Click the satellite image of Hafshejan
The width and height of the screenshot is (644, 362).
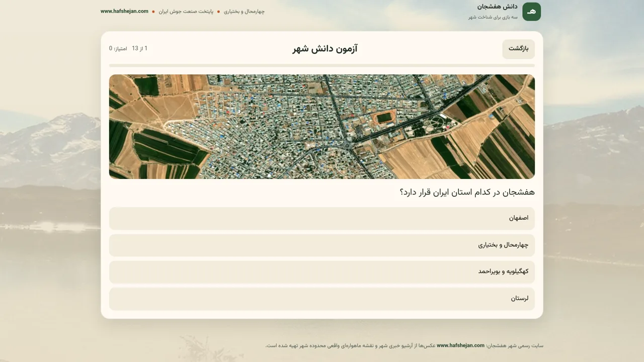pyautogui.click(x=322, y=127)
